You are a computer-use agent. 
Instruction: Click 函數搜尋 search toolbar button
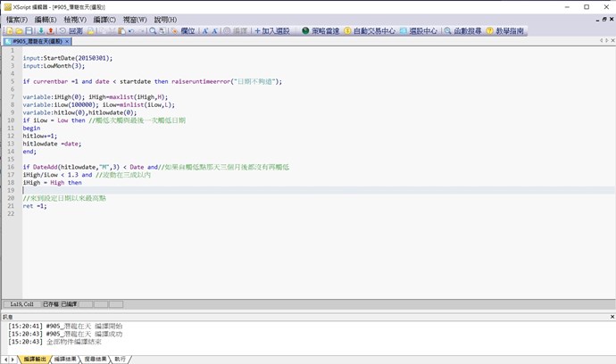click(464, 30)
